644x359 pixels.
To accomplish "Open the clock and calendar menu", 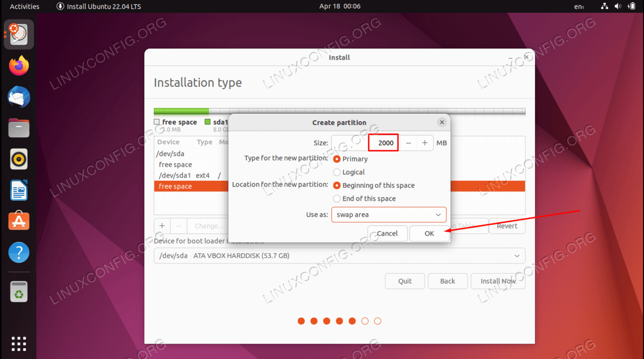I will point(340,6).
